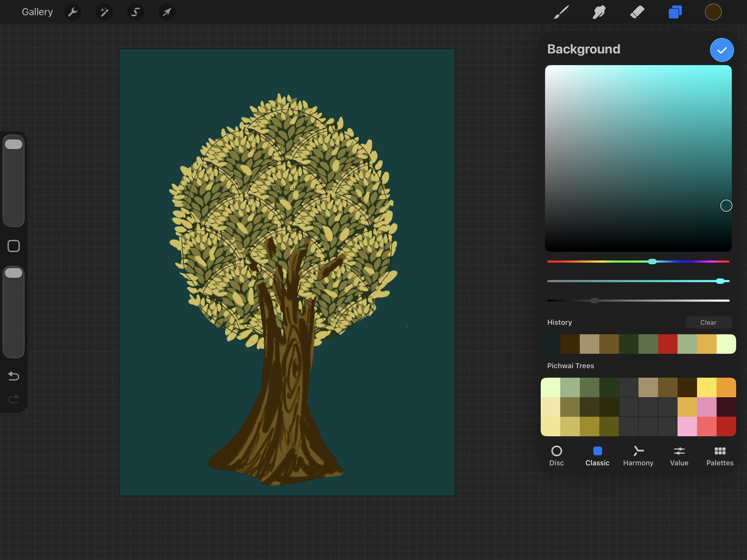Return to the Gallery
This screenshot has height=560, width=747.
pos(37,12)
